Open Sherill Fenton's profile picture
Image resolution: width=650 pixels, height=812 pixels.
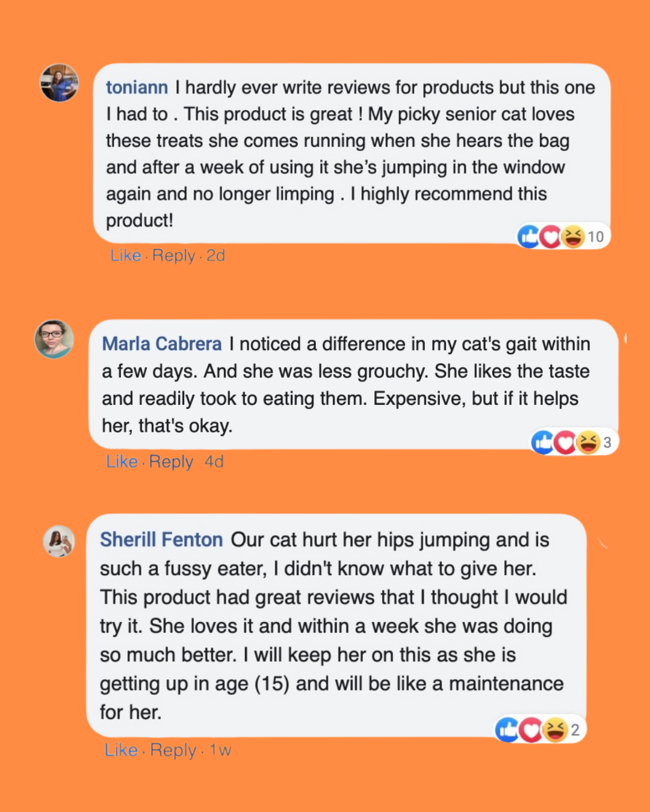59,541
